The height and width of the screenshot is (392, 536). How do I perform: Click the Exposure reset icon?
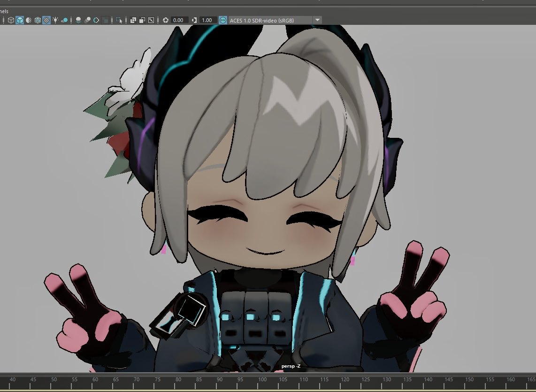[166, 20]
